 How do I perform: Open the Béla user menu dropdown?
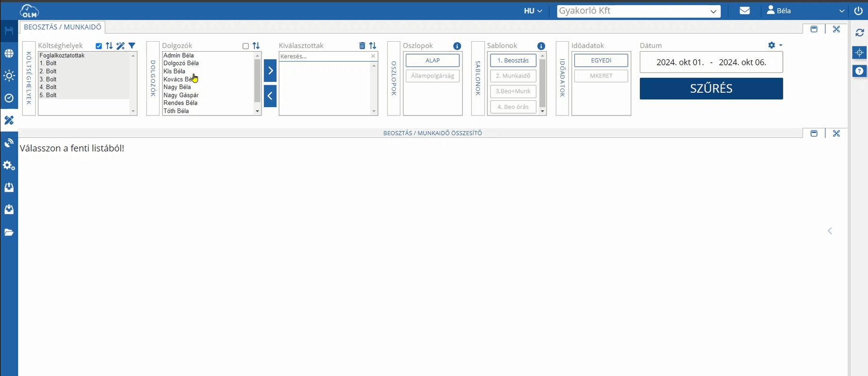(x=805, y=10)
